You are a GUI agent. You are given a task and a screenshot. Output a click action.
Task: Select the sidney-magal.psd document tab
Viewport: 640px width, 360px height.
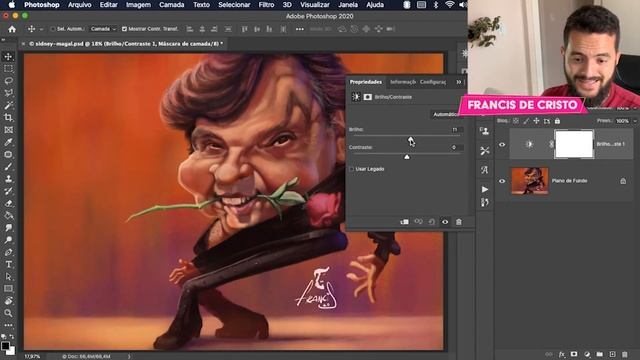[x=126, y=44]
